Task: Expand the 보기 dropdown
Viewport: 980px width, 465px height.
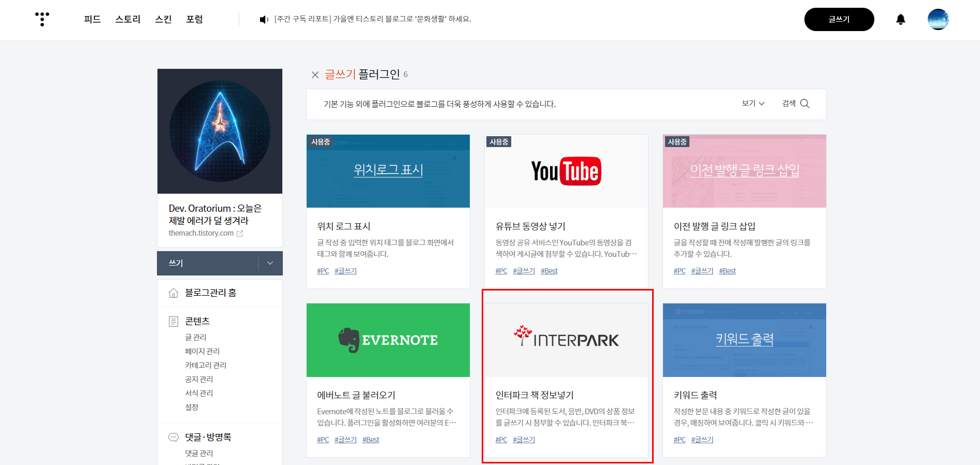Action: (753, 104)
